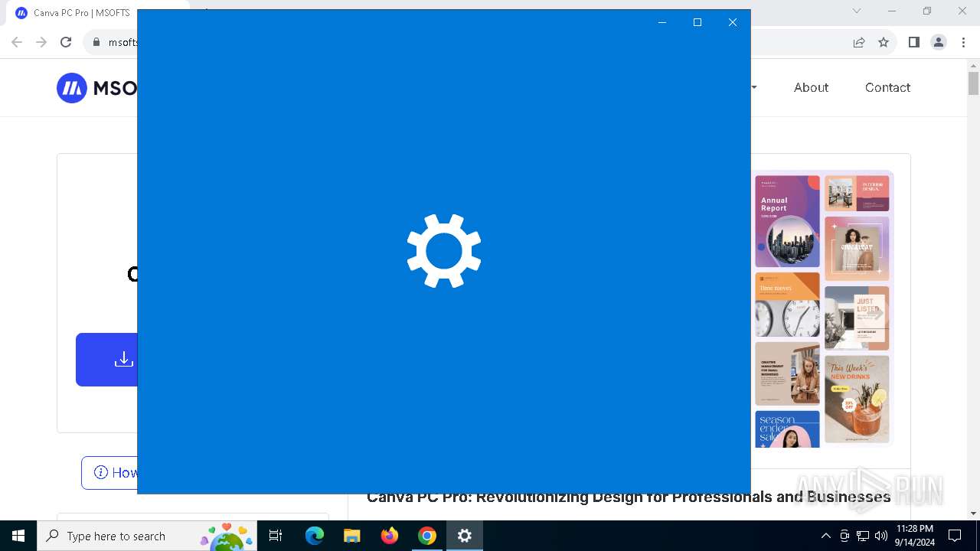Screen dimensions: 980x551
Task: Close the blue Settings window
Action: [733, 22]
